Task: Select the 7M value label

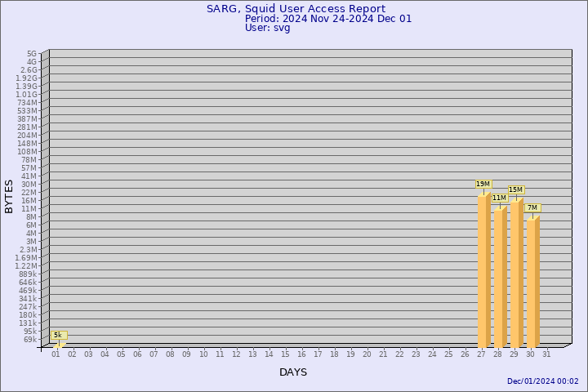Action: coord(532,208)
